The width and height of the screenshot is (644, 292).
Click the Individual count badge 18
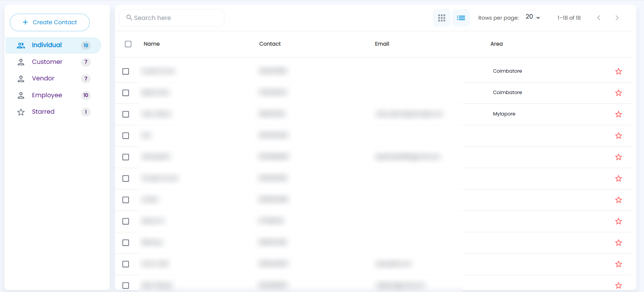click(x=86, y=45)
